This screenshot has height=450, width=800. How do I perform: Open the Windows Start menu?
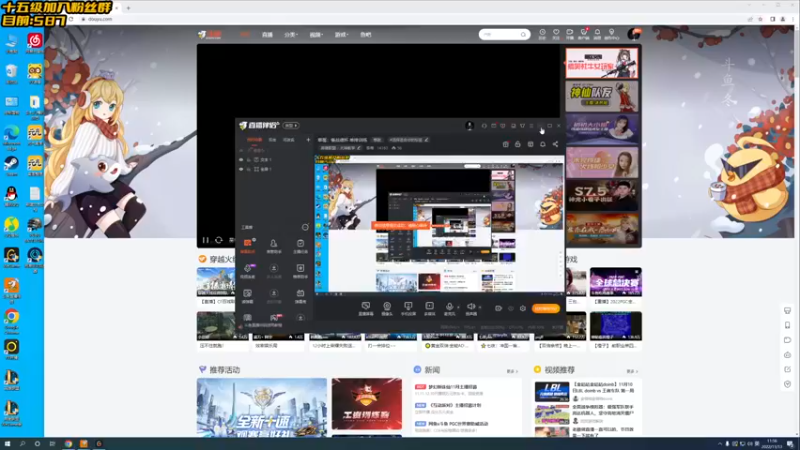point(7,444)
